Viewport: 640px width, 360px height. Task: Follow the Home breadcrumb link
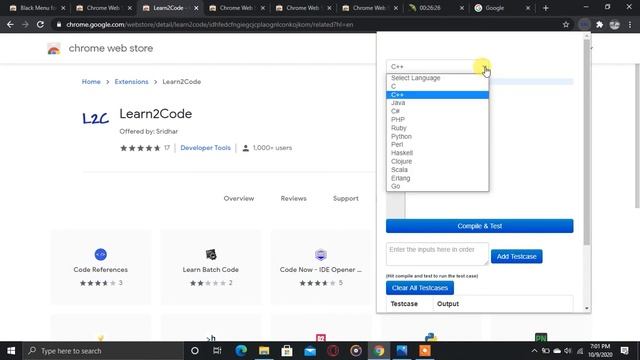pos(91,82)
